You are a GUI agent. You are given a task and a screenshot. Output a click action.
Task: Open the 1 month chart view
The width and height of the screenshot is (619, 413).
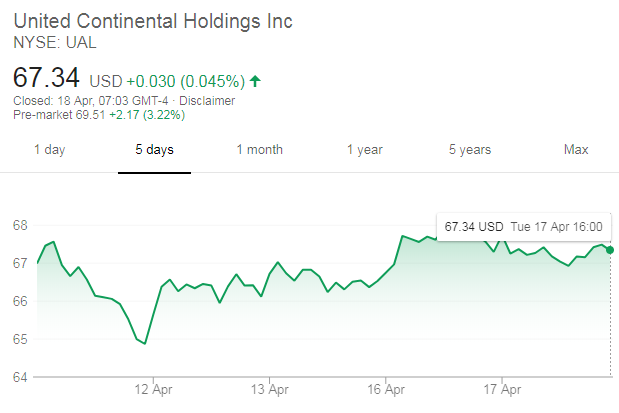pyautogui.click(x=259, y=150)
